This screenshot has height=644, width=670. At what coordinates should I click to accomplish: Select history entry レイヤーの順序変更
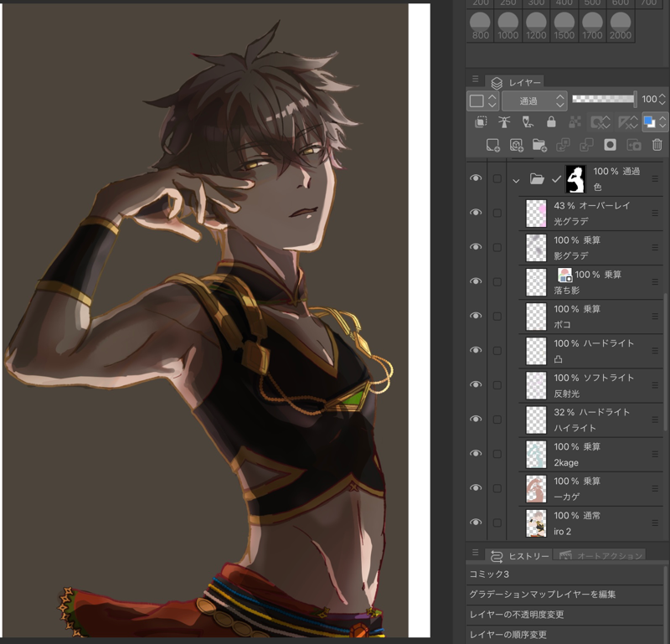click(x=565, y=634)
